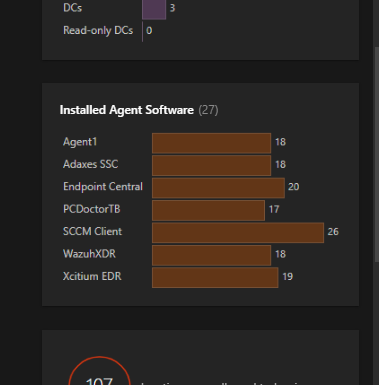Click the 'Read-only DCs' label
The width and height of the screenshot is (379, 385).
pos(98,31)
